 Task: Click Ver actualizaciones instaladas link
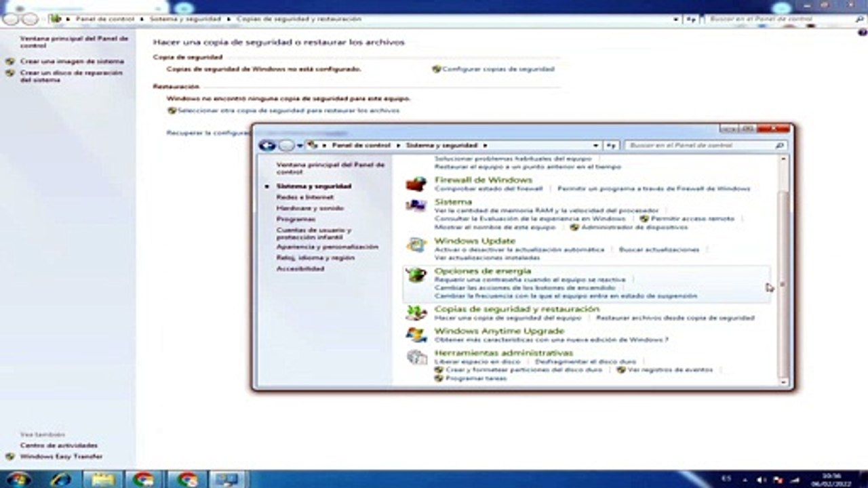tap(487, 258)
